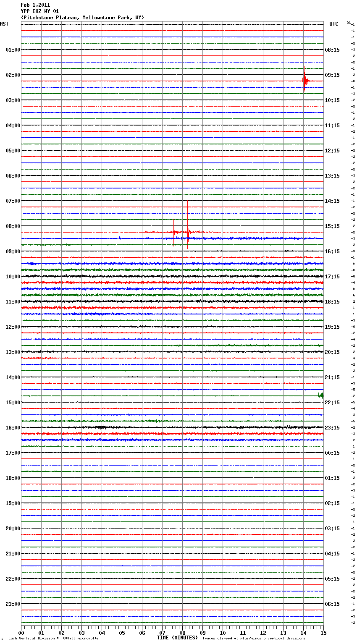Click the station code "YPP EHZ WY 01"
The width and height of the screenshot is (357, 644).
[40, 11]
